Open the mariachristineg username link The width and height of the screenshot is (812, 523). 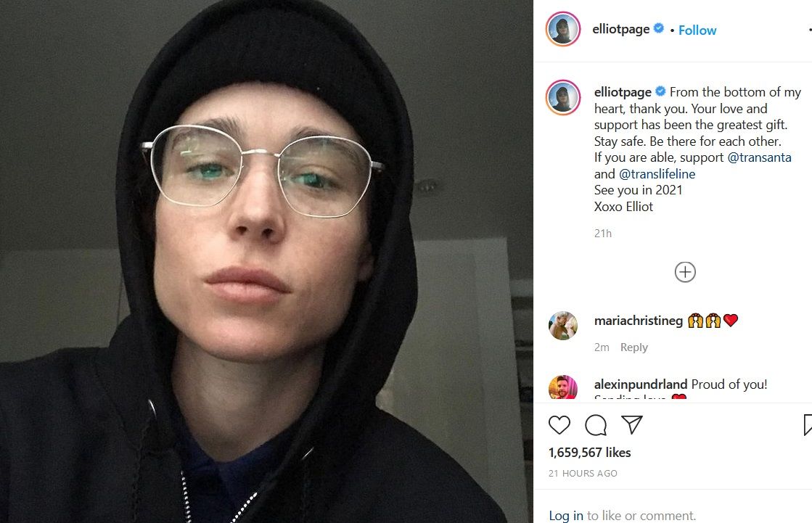click(639, 321)
